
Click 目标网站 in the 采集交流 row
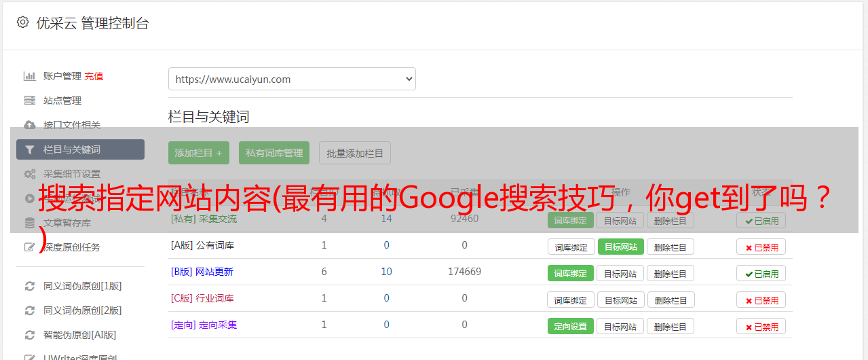620,220
